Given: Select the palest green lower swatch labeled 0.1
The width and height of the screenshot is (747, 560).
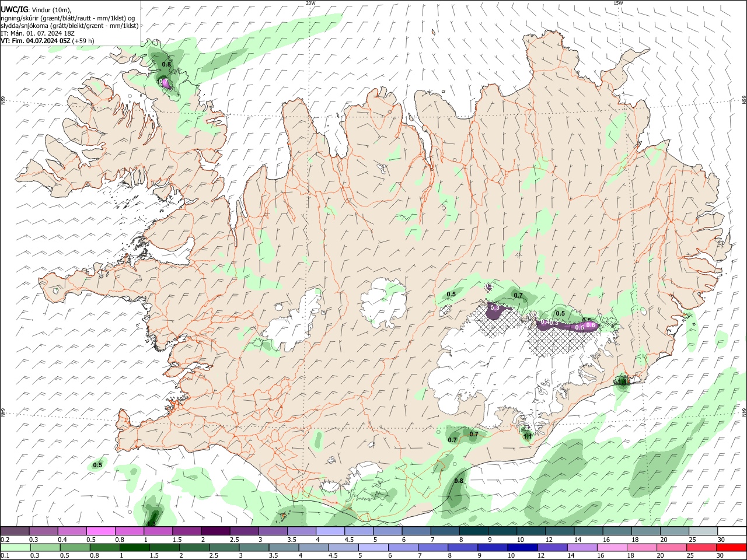Looking at the screenshot, I should tap(15, 547).
